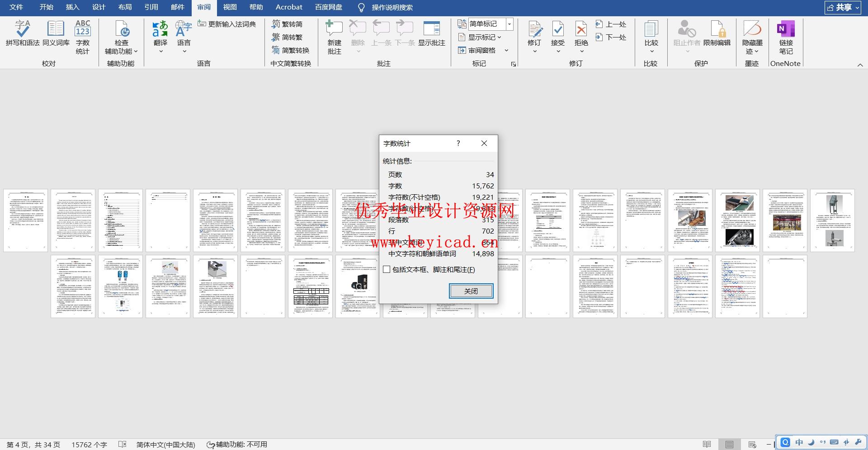The height and width of the screenshot is (450, 868).
Task: Click the page thumbnail showing the black servo motor
Action: click(x=358, y=286)
